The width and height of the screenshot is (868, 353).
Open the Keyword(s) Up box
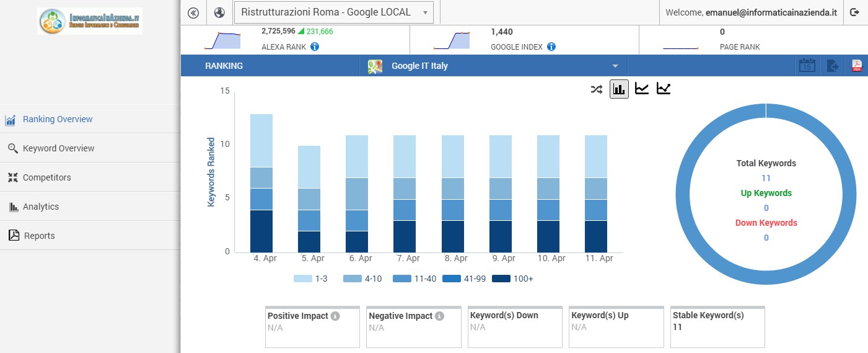tap(616, 327)
